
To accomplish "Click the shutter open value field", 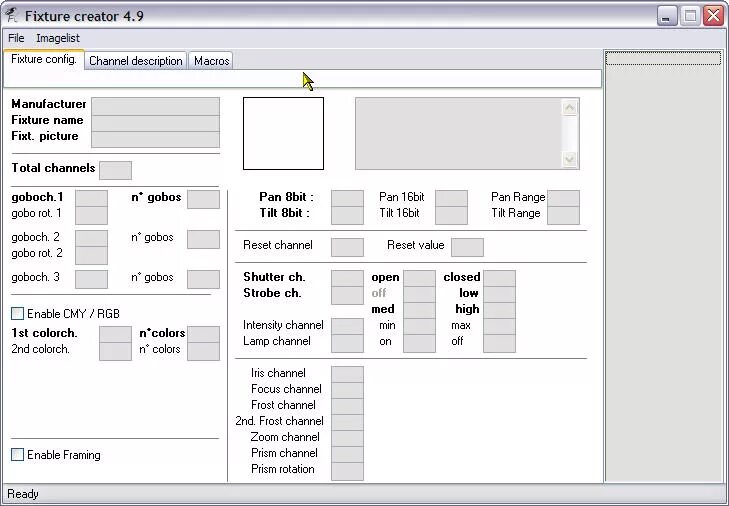I will (419, 279).
